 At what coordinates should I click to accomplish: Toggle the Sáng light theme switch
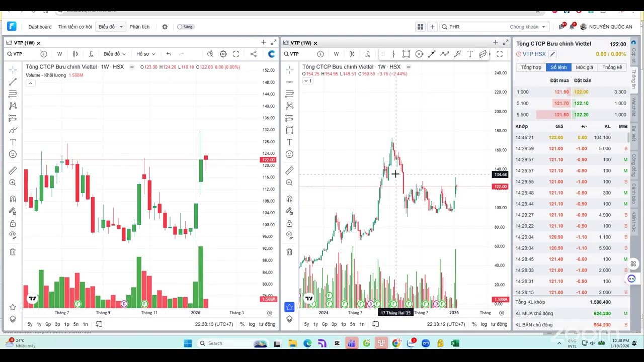(x=186, y=27)
